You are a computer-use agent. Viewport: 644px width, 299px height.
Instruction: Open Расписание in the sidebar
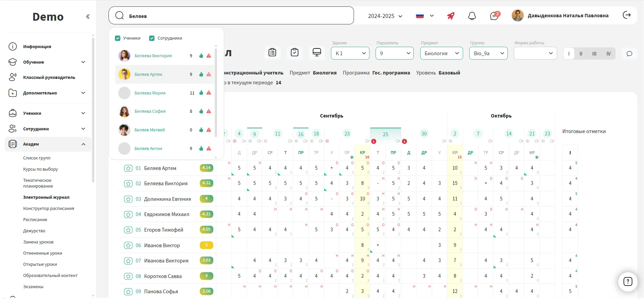pos(35,219)
